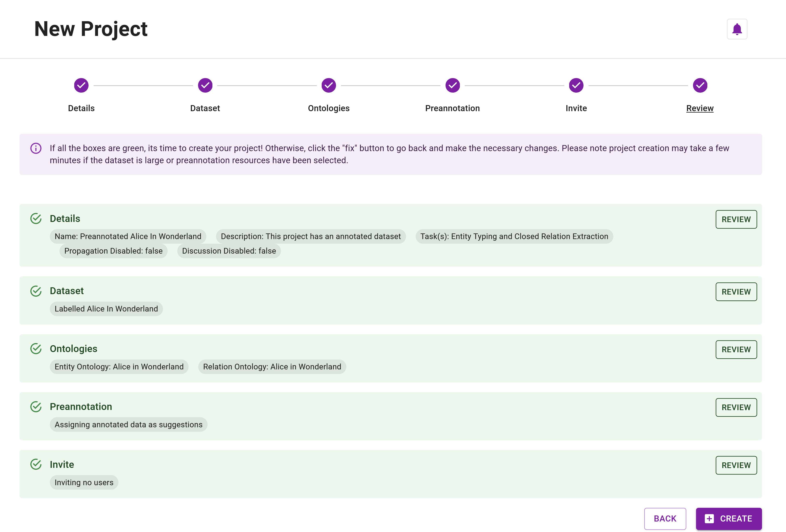Click the Invite step checkmark icon
This screenshot has height=532, width=786.
[x=576, y=85]
